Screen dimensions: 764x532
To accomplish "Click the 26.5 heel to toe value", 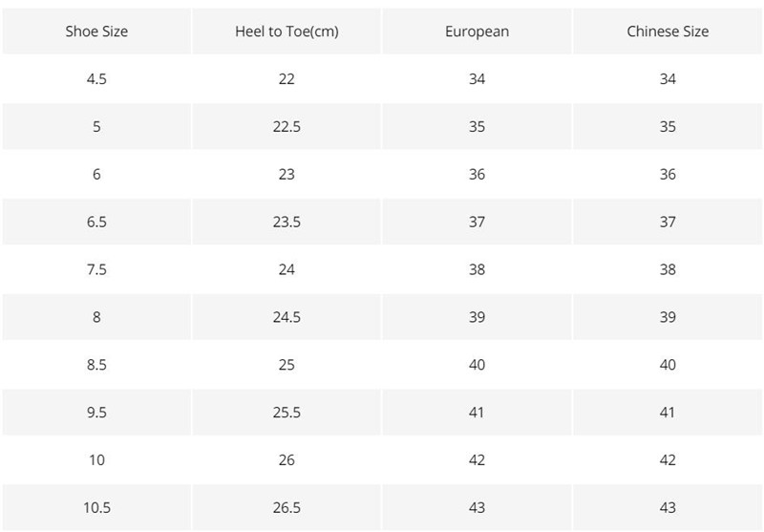I will point(286,507).
